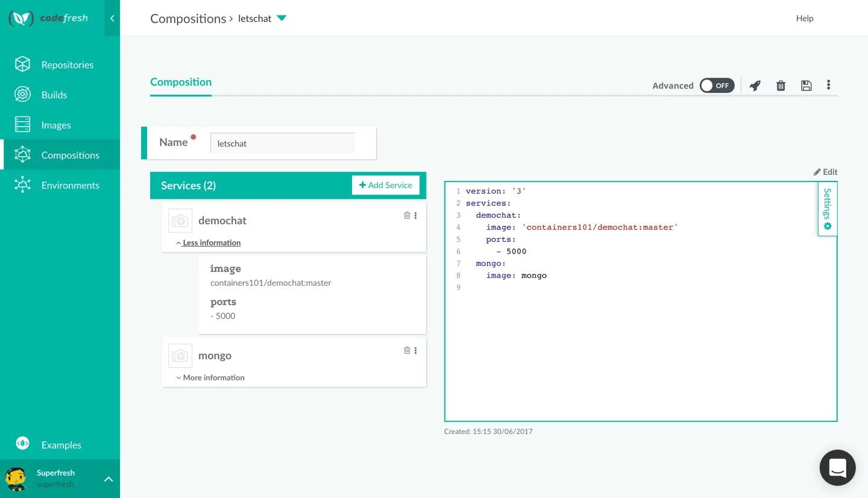
Task: Click the Name input field
Action: [282, 143]
